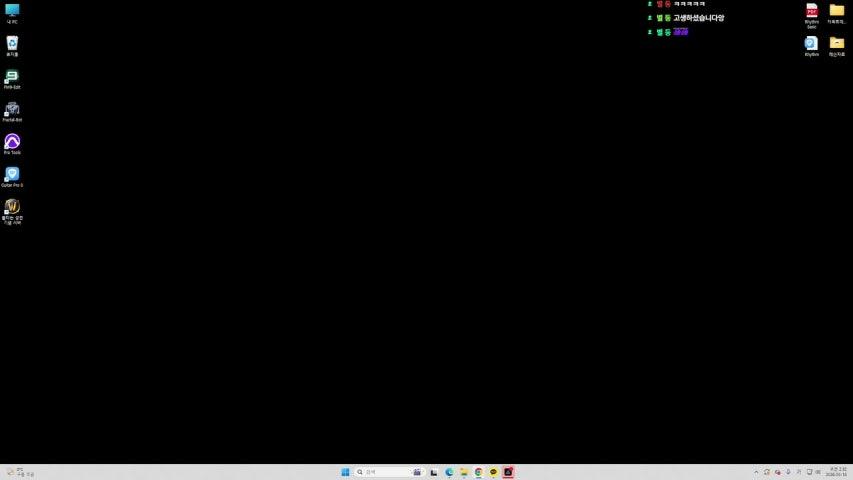This screenshot has width=853, height=480.
Task: Select the blue Guitar Pro file icon
Action: click(811, 46)
